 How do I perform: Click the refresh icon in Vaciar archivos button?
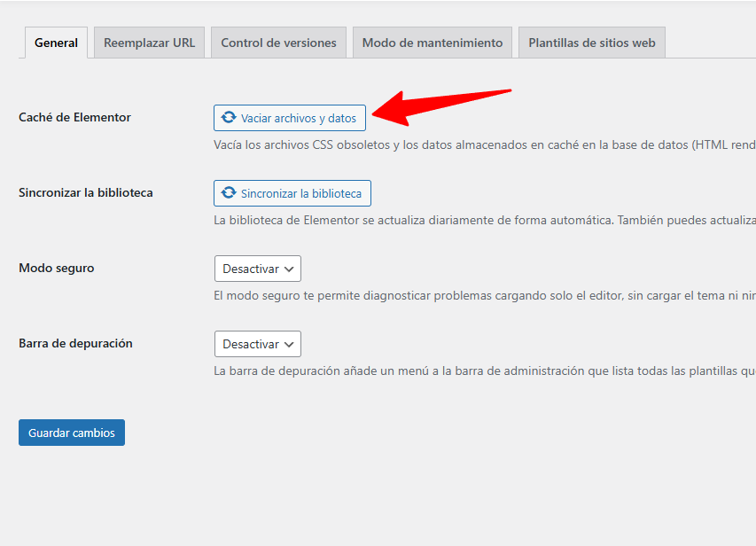click(229, 118)
